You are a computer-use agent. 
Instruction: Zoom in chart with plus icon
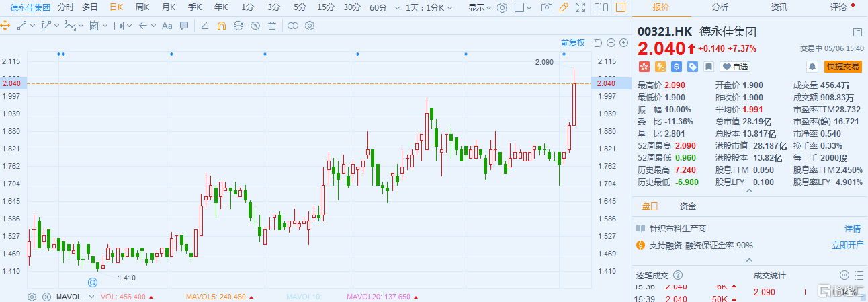(x=623, y=43)
